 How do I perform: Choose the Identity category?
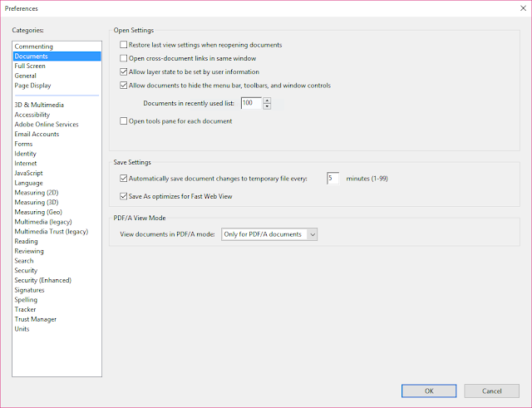(x=57, y=154)
